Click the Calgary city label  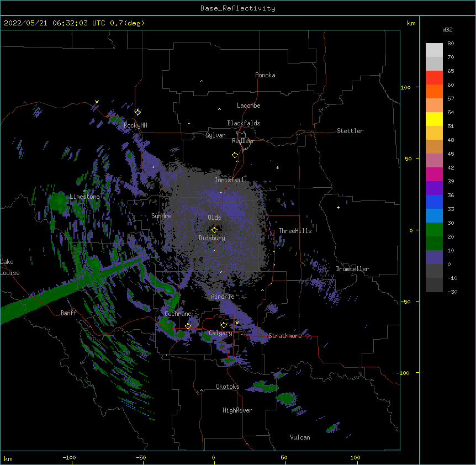pyautogui.click(x=220, y=333)
